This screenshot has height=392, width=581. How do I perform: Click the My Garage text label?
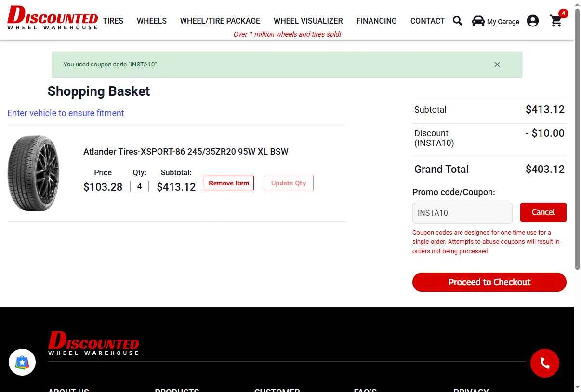point(503,22)
